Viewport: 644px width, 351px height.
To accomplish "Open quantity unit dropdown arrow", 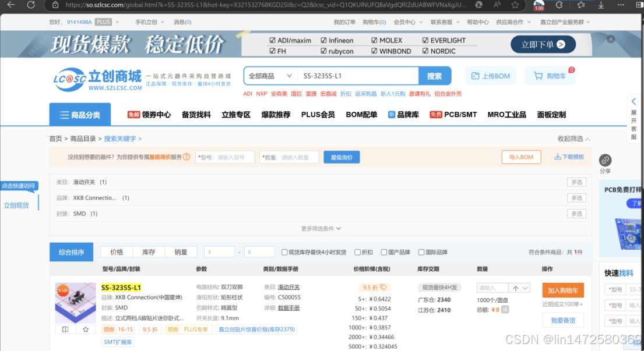I will click(525, 288).
